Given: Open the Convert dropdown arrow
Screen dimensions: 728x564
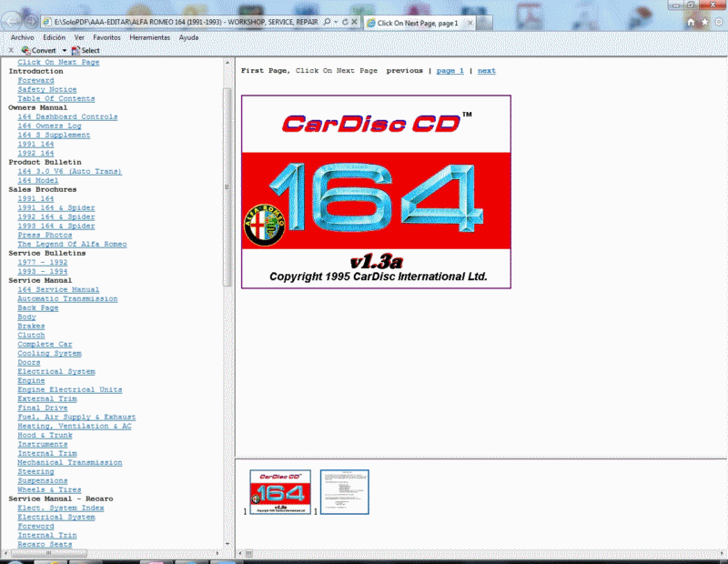Looking at the screenshot, I should click(64, 51).
